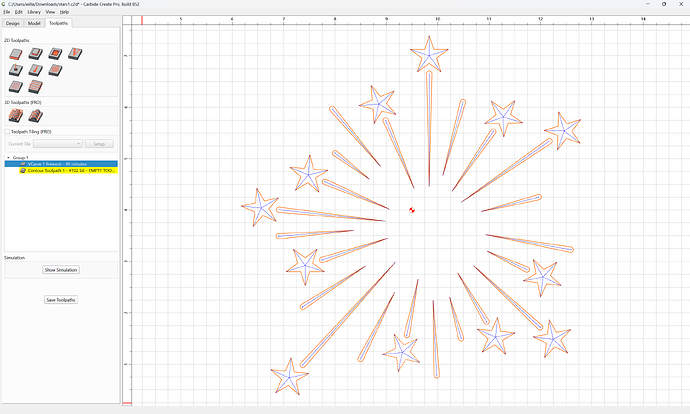Click the topmost star shape on canvas
This screenshot has height=414, width=690.
click(x=429, y=55)
